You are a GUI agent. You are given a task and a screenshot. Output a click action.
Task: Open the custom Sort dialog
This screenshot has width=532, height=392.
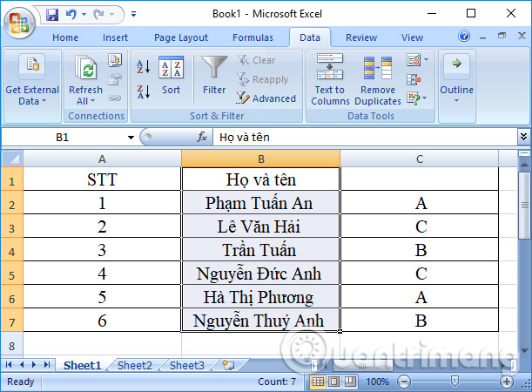click(171, 75)
